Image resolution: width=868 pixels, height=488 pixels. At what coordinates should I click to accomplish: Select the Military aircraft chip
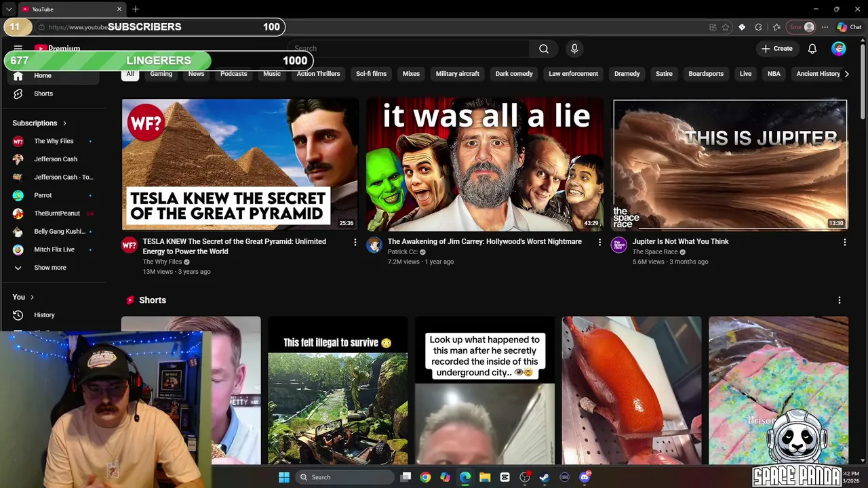[457, 74]
